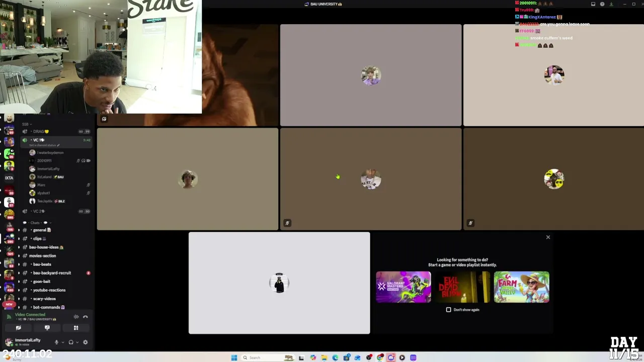This screenshot has width=644, height=362.
Task: Expand microphone input device options
Action: (62, 342)
